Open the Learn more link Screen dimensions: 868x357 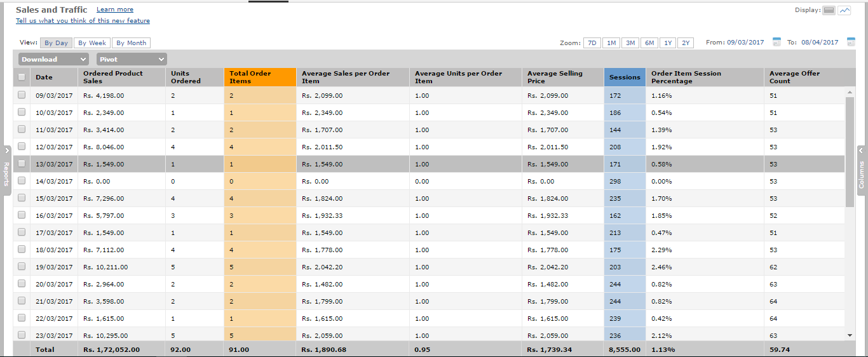[x=115, y=10]
